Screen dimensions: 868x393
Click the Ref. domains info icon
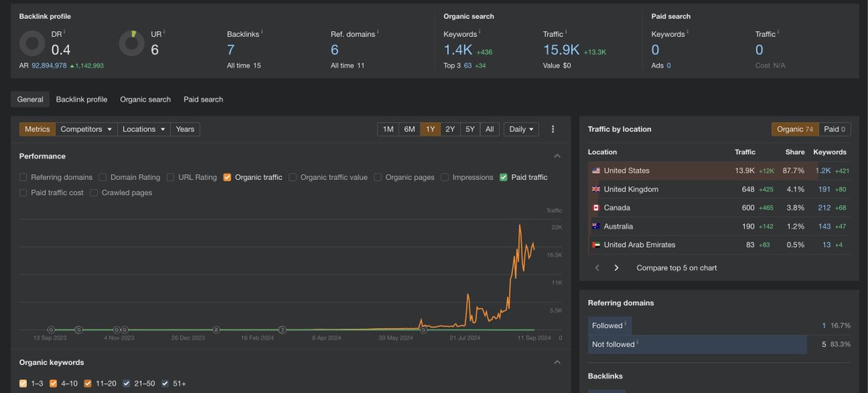(378, 32)
